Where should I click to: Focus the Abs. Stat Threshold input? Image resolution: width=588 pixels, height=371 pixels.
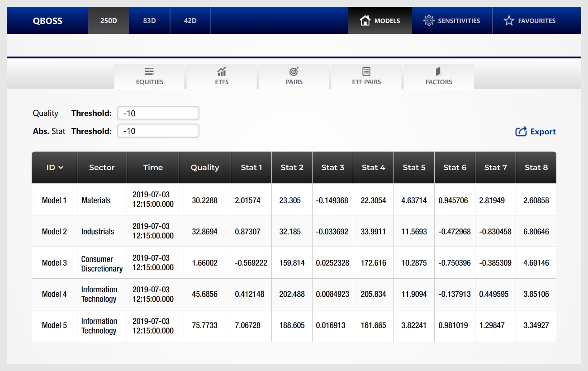(158, 131)
